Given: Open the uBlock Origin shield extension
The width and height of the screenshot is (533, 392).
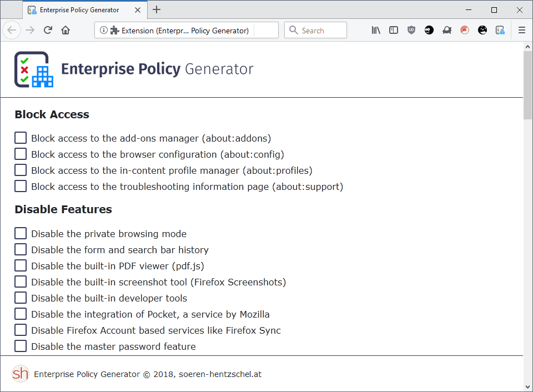Looking at the screenshot, I should 411,31.
